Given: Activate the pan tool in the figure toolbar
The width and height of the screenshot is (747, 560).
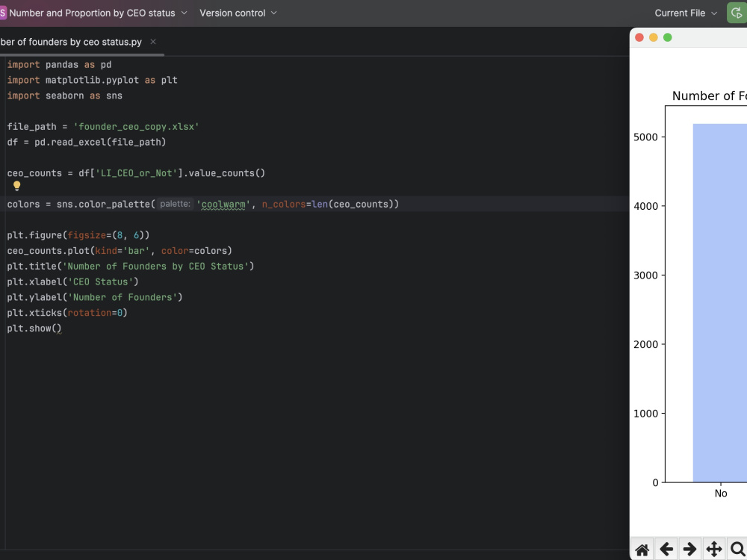Looking at the screenshot, I should [713, 549].
